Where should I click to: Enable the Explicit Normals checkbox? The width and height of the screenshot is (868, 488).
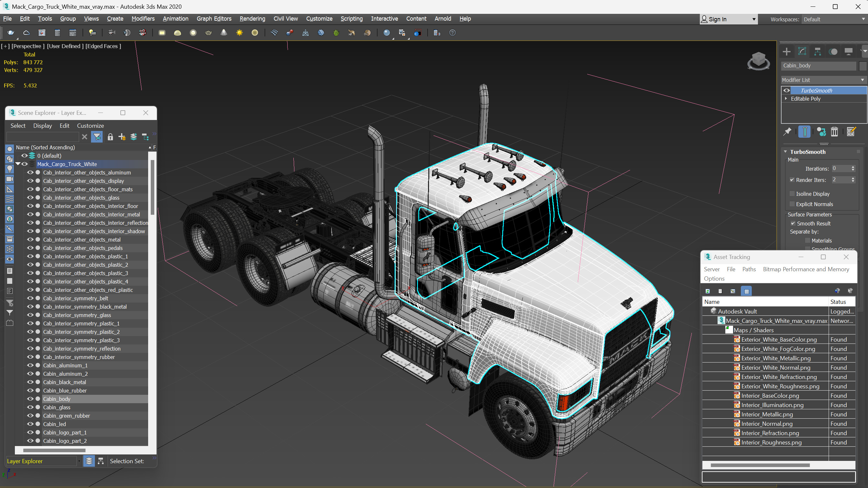pyautogui.click(x=792, y=204)
